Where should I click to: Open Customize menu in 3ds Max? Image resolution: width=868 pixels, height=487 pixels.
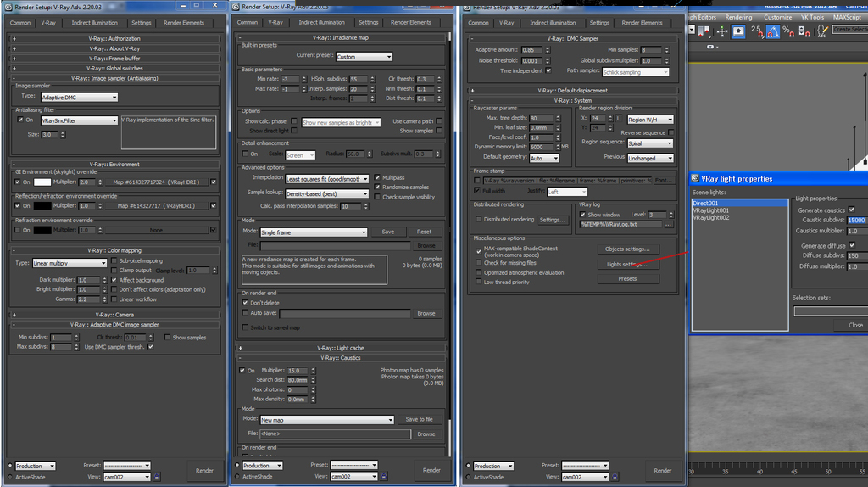[x=778, y=17]
